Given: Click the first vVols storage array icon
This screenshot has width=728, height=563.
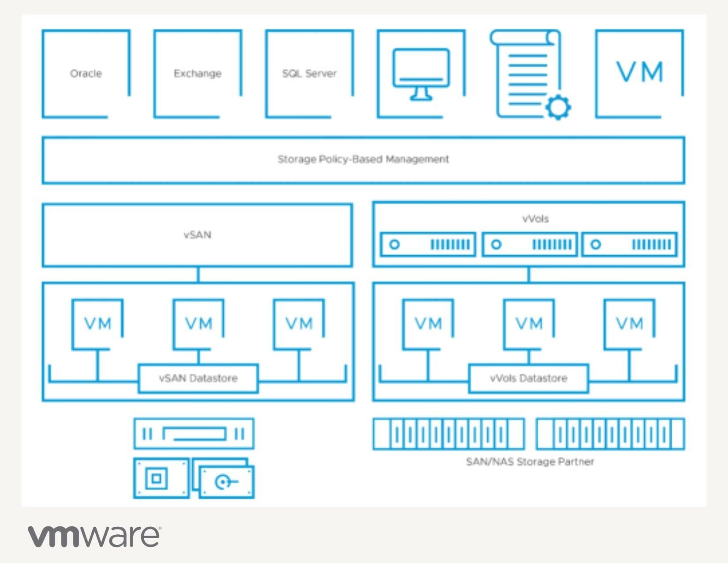Looking at the screenshot, I should (x=428, y=244).
